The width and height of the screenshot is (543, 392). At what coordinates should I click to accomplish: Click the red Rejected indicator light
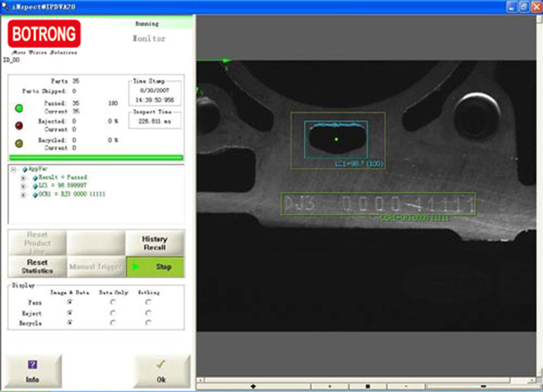tap(19, 125)
